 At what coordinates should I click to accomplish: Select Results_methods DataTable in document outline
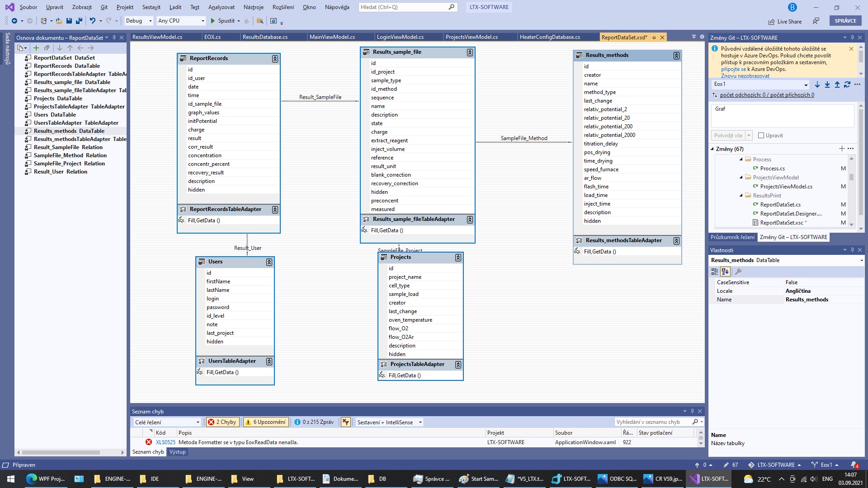69,131
